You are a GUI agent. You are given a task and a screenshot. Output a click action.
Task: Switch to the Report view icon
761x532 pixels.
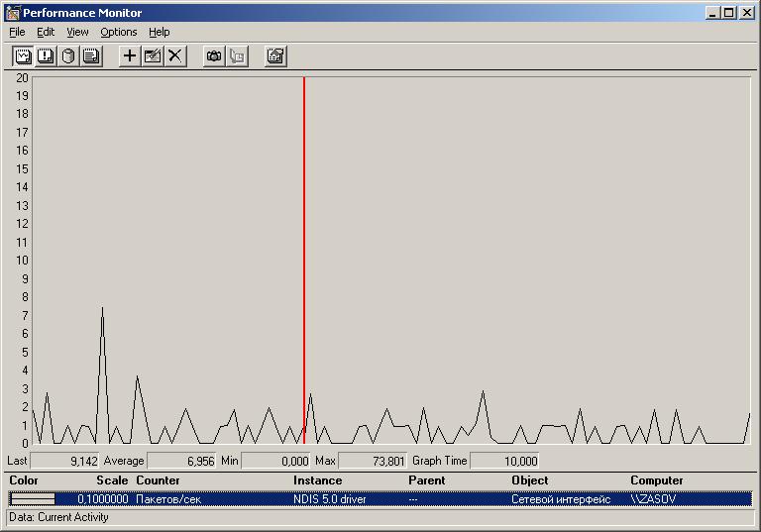click(x=91, y=56)
